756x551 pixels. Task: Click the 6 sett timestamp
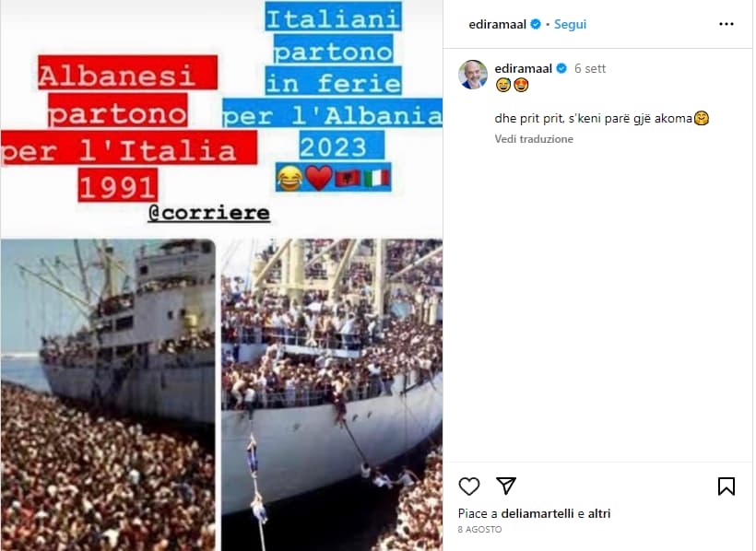tap(590, 68)
